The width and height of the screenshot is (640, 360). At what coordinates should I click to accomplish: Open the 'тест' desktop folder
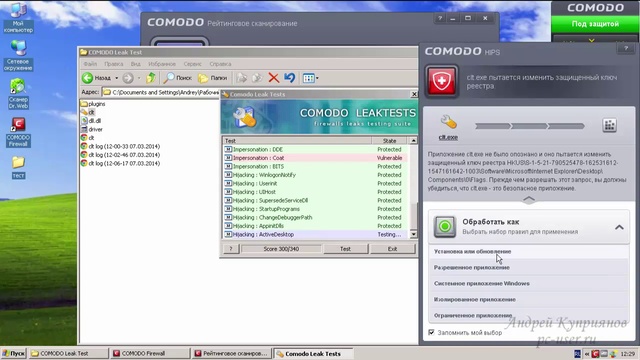pyautogui.click(x=18, y=167)
